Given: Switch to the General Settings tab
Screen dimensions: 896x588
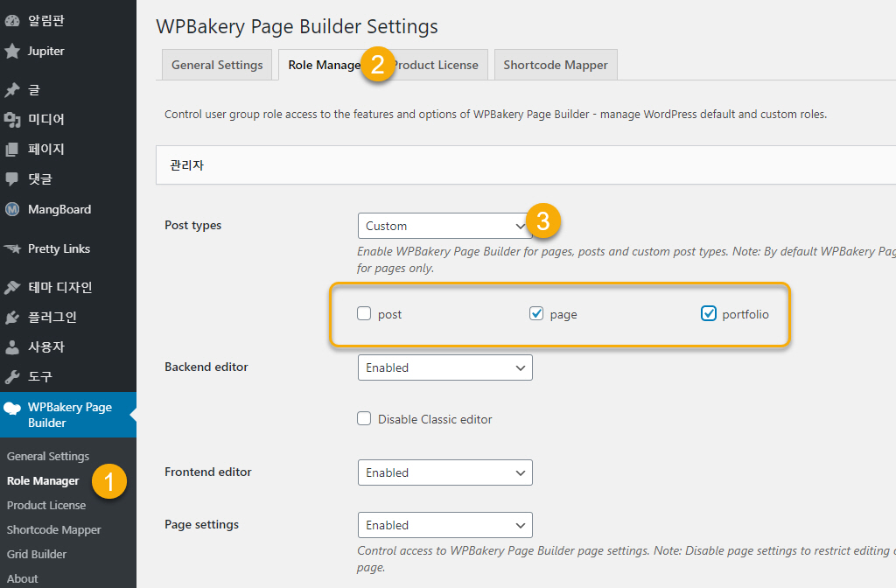Looking at the screenshot, I should (x=217, y=65).
